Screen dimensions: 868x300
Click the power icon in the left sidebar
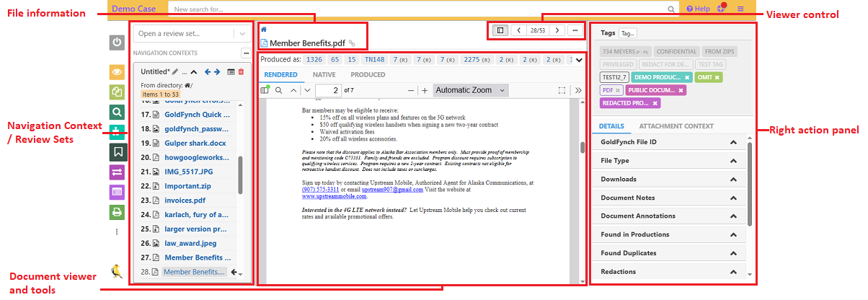[118, 43]
